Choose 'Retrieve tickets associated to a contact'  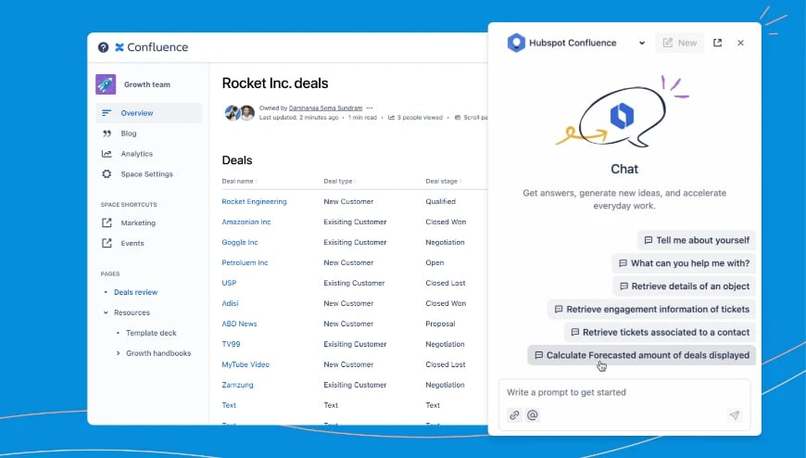coord(660,333)
